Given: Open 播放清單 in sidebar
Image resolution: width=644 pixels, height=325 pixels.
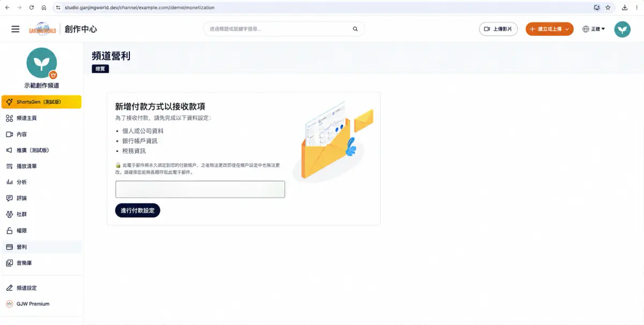Looking at the screenshot, I should pos(41,166).
